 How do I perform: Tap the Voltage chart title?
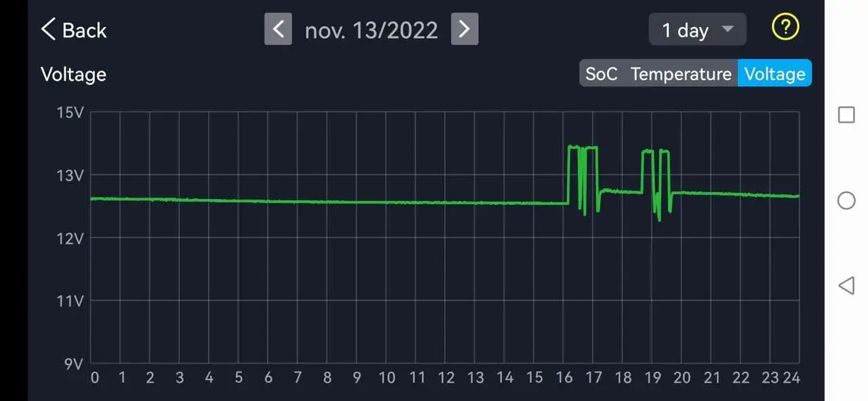coord(73,74)
